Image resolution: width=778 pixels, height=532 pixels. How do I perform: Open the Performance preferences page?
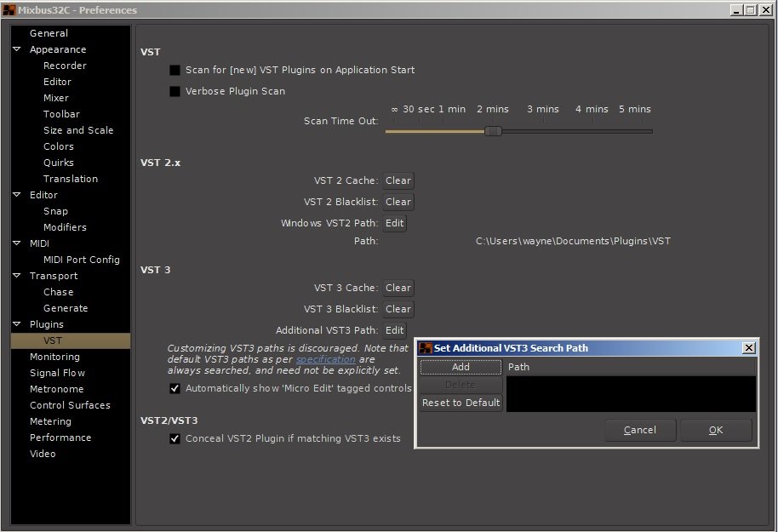(x=60, y=438)
